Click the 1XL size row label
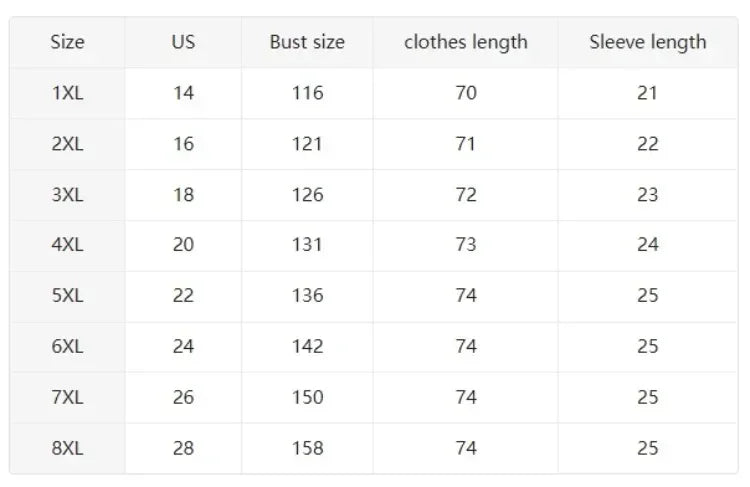 pyautogui.click(x=67, y=93)
